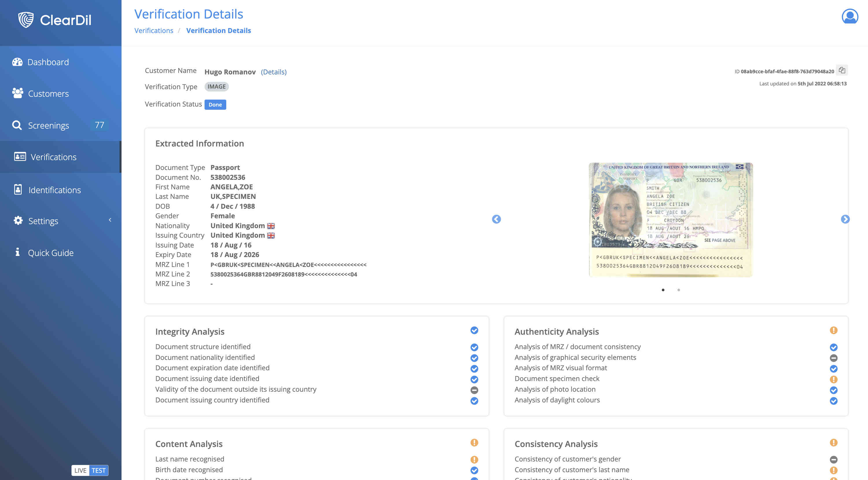Open Identifications in the sidebar
The height and width of the screenshot is (480, 868).
tap(61, 190)
